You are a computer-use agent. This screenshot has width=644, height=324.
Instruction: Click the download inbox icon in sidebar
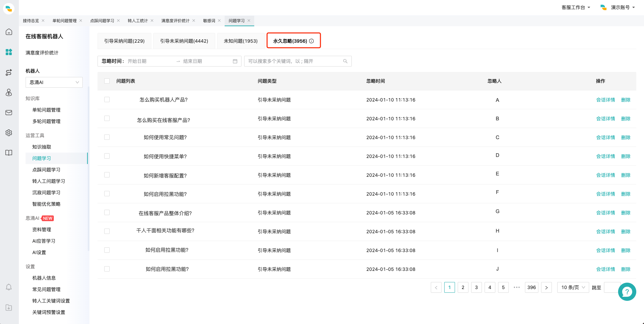(9, 308)
